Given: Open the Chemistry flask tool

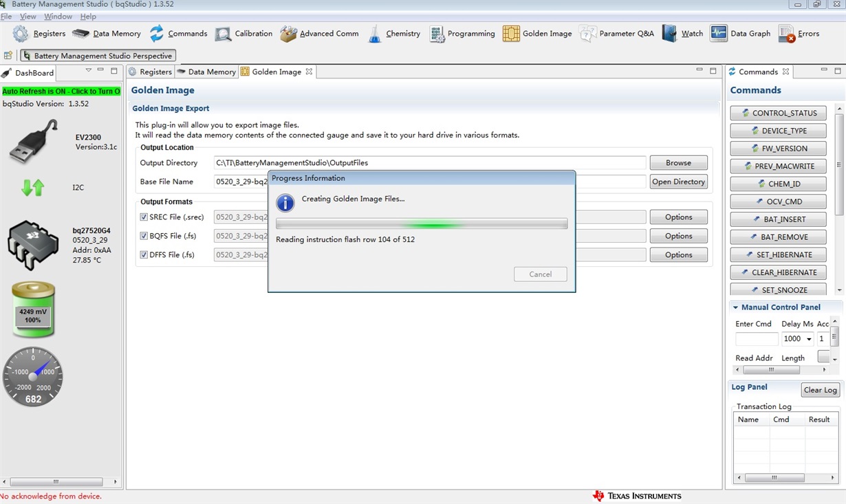Looking at the screenshot, I should 393,34.
